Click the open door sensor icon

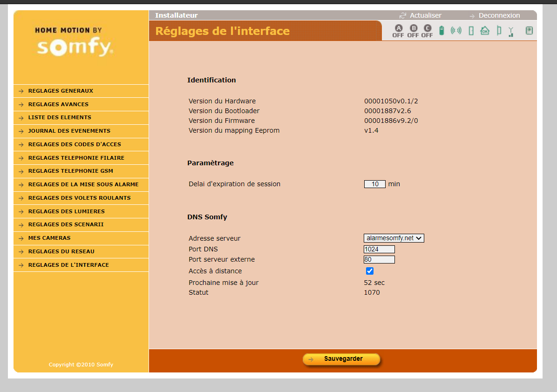499,31
